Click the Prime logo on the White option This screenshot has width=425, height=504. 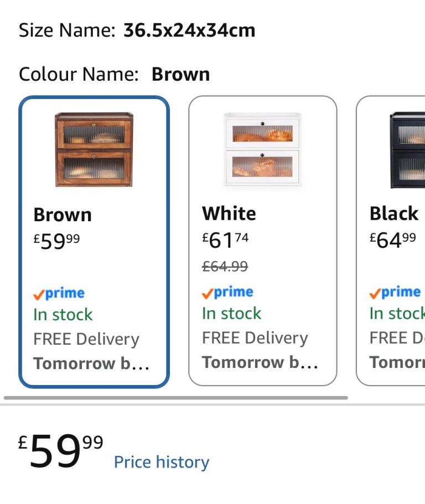tap(227, 292)
